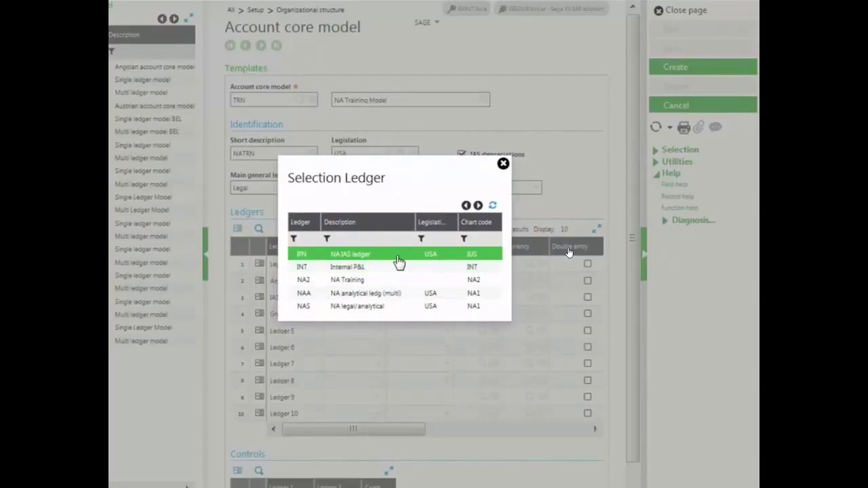The height and width of the screenshot is (488, 868).
Task: Click the left list previous arrow
Action: (x=161, y=19)
